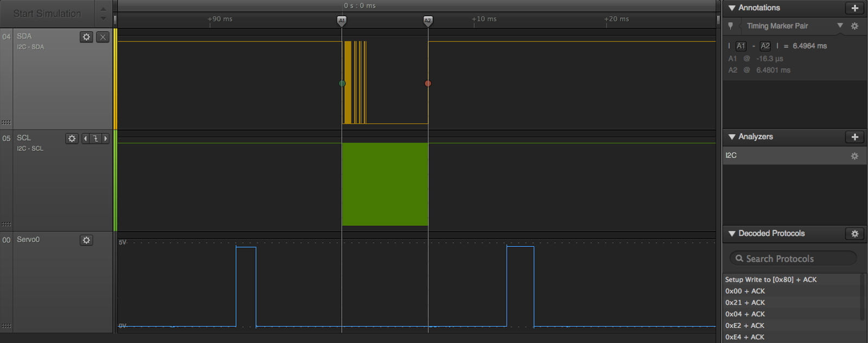Screen dimensions: 868x343
Task: Open SCL channel settings gear
Action: click(72, 138)
